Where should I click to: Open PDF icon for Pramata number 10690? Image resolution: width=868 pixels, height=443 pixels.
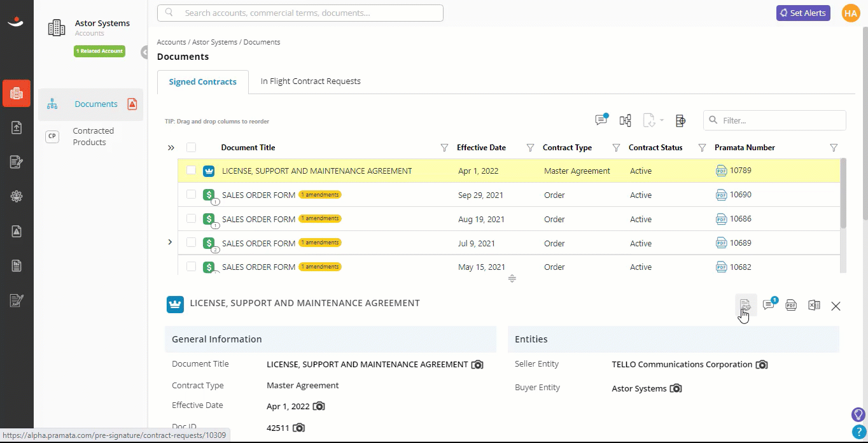click(x=721, y=195)
